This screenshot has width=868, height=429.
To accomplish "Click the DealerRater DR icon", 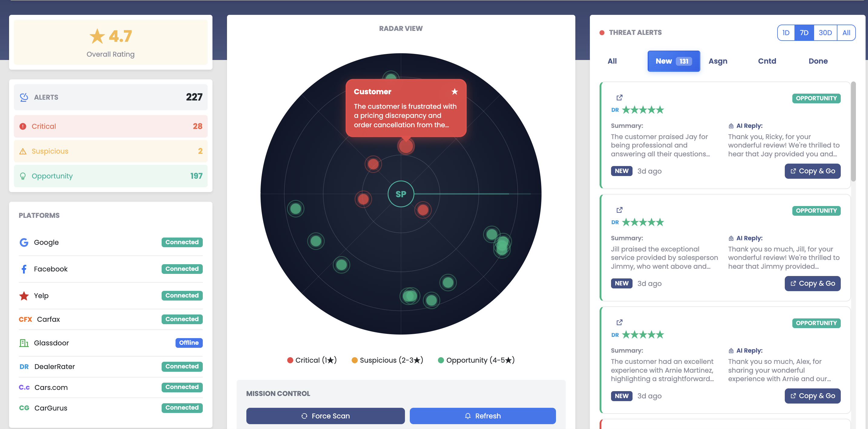I will click(24, 367).
